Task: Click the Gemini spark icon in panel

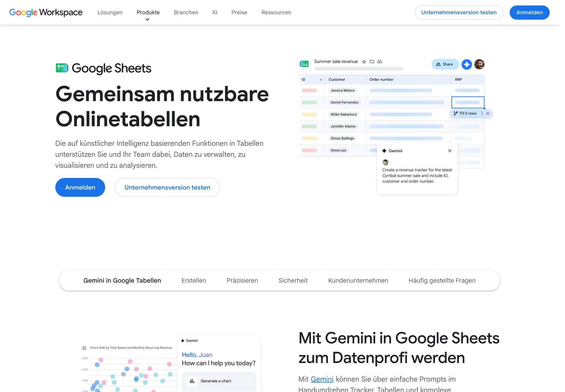Action: (384, 151)
